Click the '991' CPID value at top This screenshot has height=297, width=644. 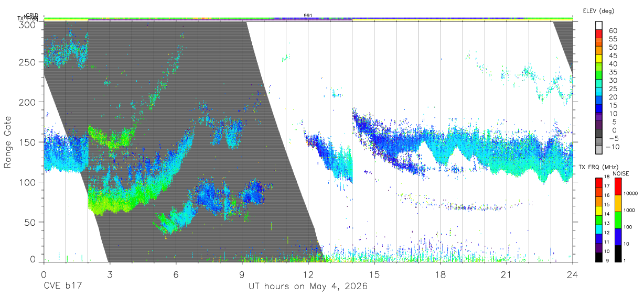[x=308, y=16]
